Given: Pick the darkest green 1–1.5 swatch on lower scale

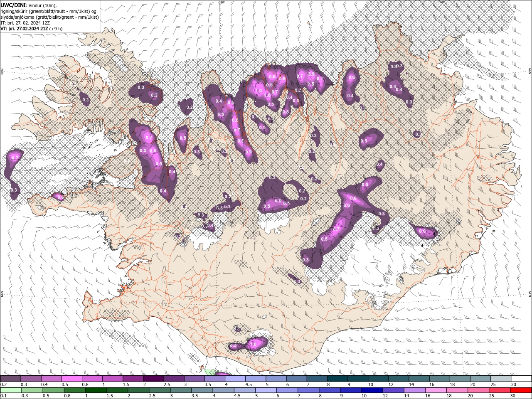Looking at the screenshot, I should tap(96, 390).
